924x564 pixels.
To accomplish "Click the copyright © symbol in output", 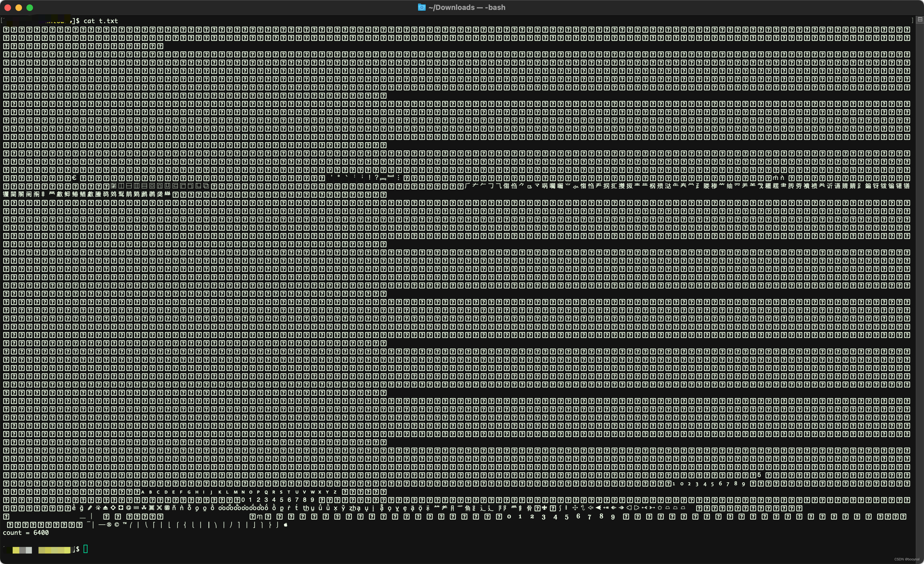I will point(117,525).
